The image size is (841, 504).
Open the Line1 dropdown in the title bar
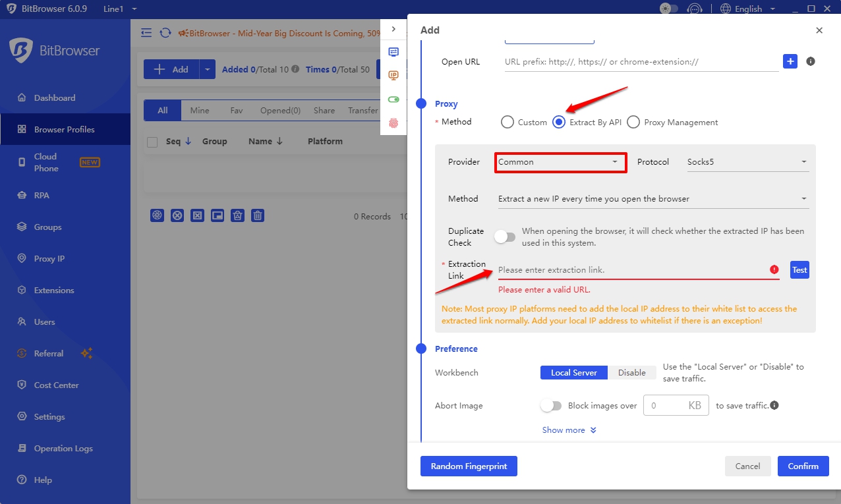[x=121, y=9]
